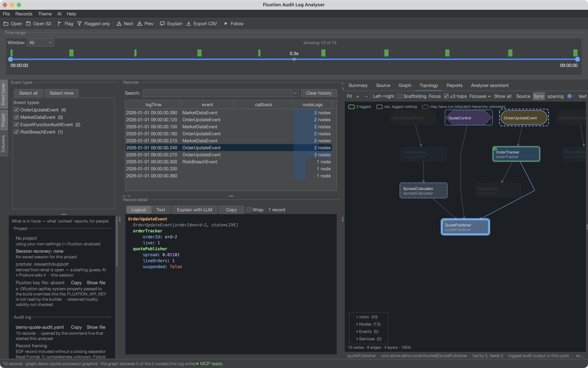Select the faded RiskMonitor node

coord(497,191)
